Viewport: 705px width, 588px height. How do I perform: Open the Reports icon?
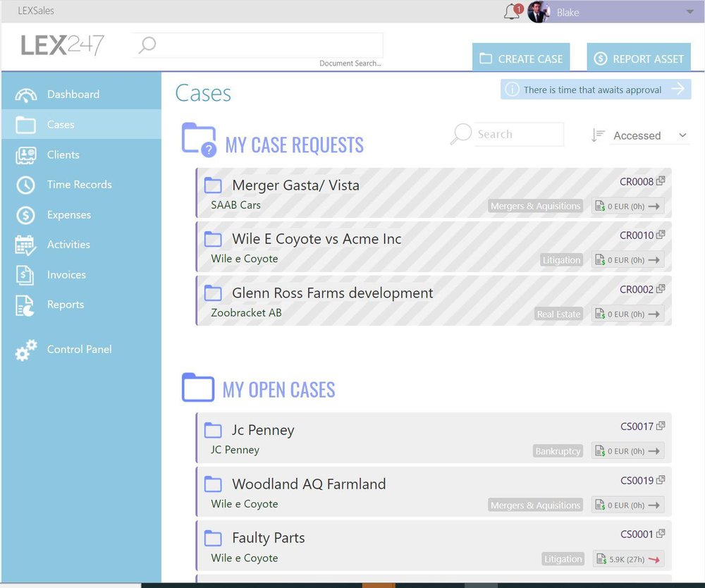[24, 305]
